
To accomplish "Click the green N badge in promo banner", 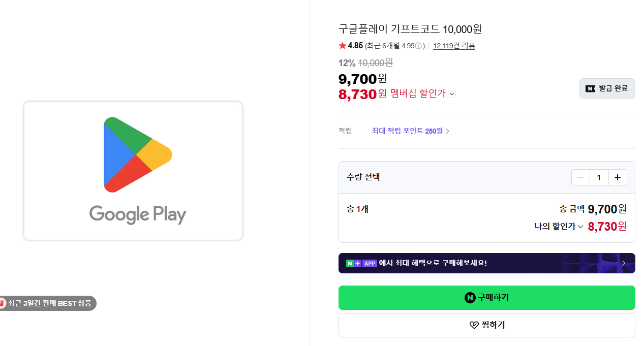I will point(350,263).
